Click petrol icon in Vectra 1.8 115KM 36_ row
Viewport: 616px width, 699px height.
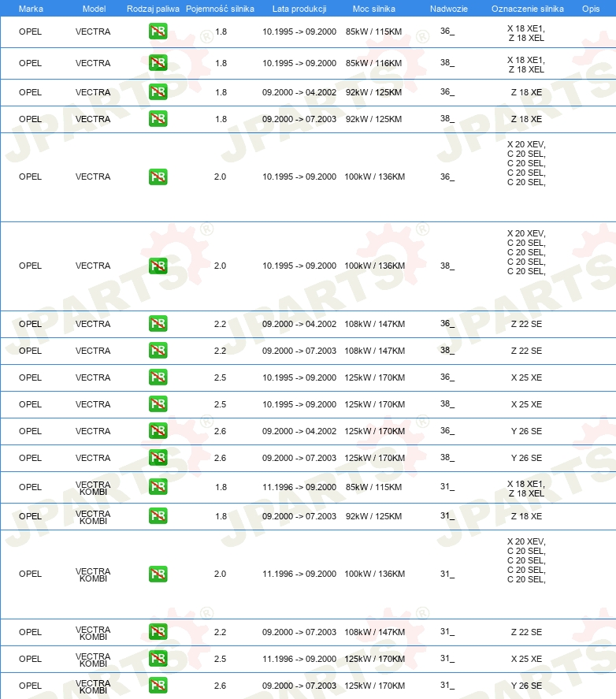click(158, 32)
